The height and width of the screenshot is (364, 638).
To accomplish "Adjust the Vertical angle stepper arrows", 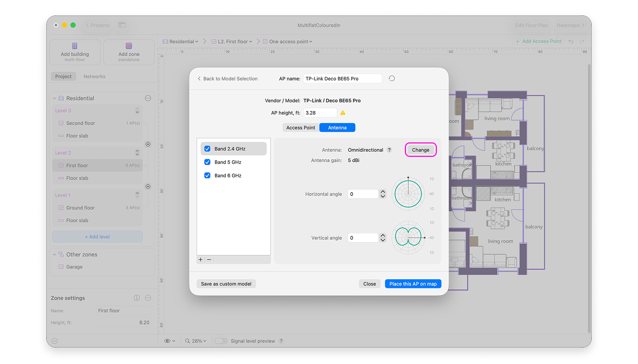I will (383, 238).
